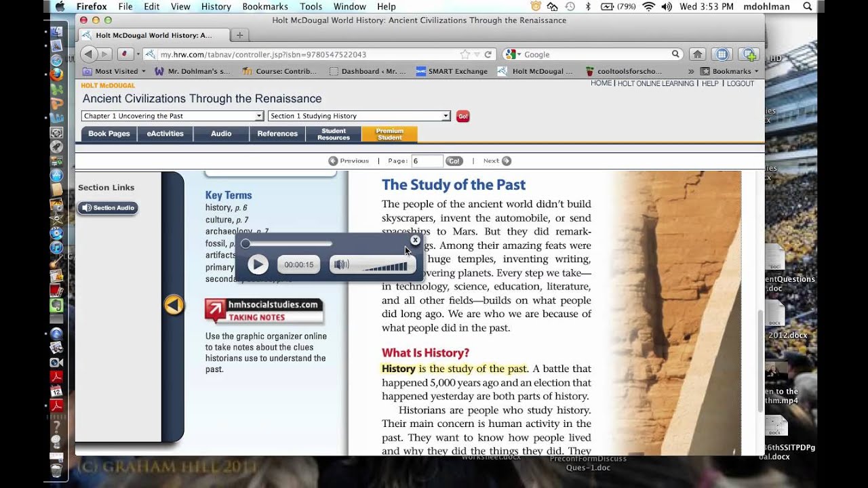This screenshot has width=868, height=488.
Task: Open Mr. Dohlman's bookmark
Action: coord(193,71)
